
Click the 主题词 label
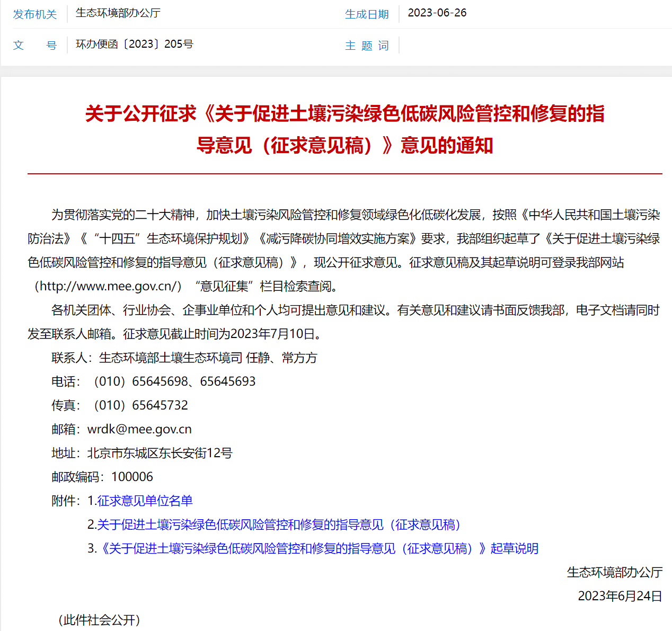click(367, 46)
